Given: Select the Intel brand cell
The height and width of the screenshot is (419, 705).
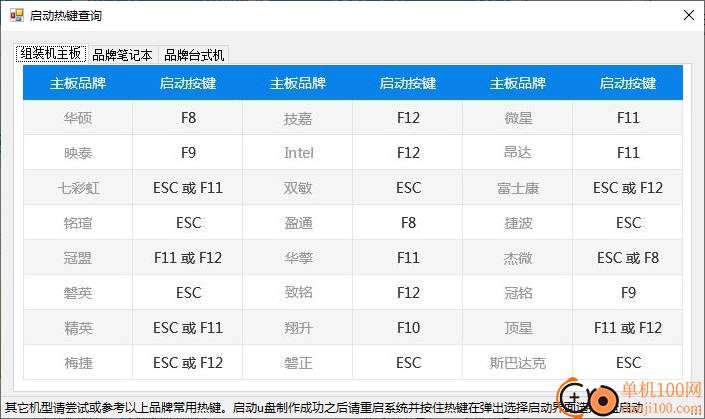Looking at the screenshot, I should point(298,153).
